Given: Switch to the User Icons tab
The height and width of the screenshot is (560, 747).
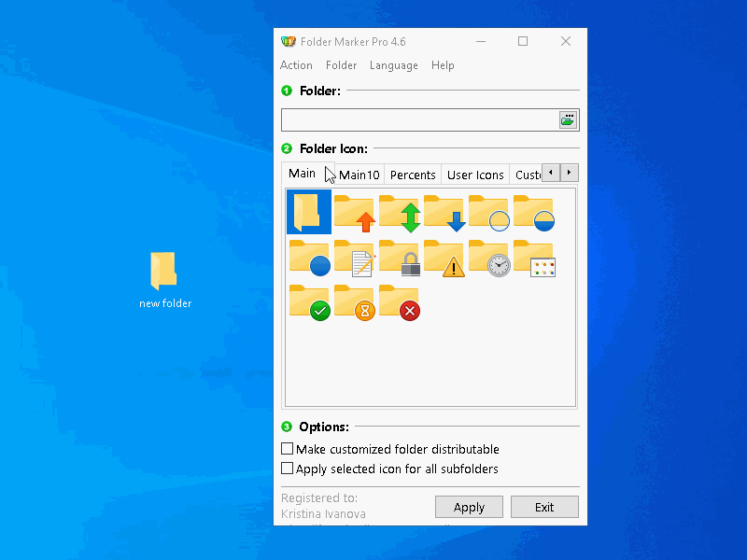Looking at the screenshot, I should coord(475,175).
